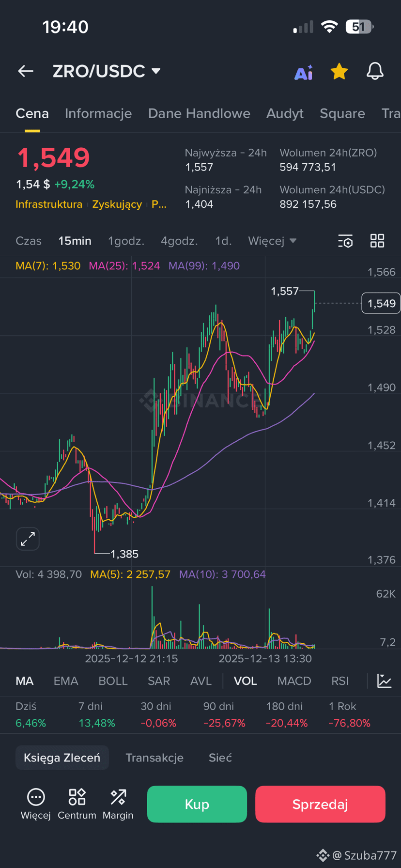Open the Audyt tab
This screenshot has width=401, height=868.
(x=285, y=113)
